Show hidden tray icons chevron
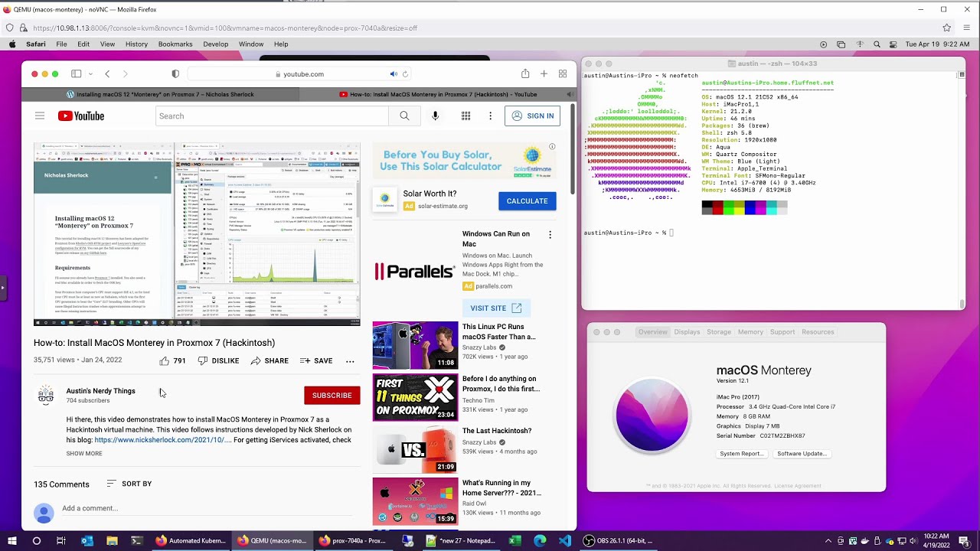980x551 pixels. (x=828, y=541)
